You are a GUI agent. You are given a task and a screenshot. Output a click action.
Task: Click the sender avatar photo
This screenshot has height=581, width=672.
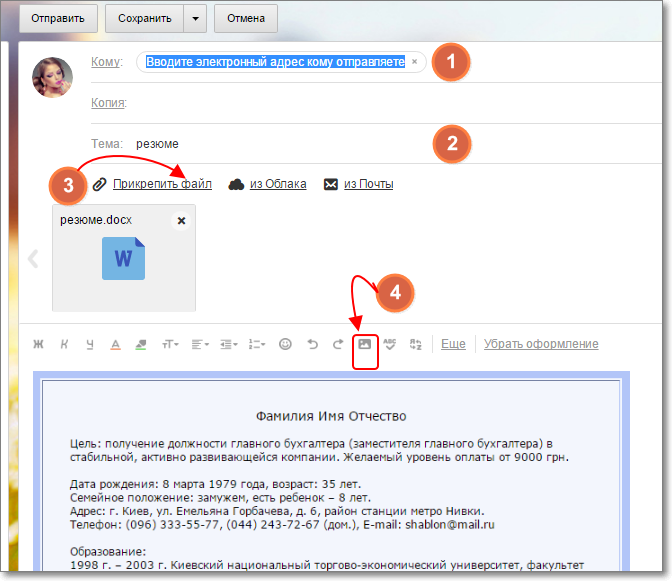coord(52,78)
